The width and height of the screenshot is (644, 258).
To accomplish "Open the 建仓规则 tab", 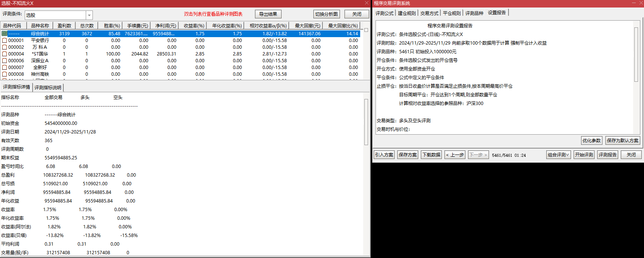I will [x=407, y=13].
